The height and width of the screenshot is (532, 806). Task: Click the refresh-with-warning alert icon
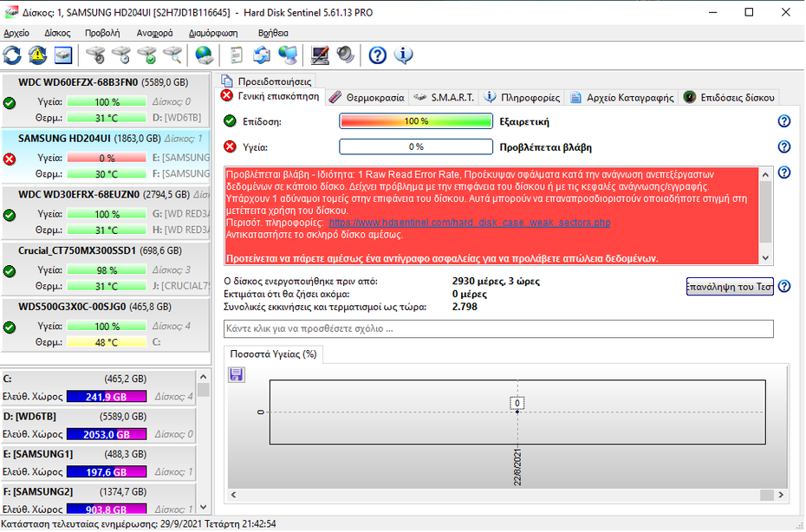tap(37, 55)
